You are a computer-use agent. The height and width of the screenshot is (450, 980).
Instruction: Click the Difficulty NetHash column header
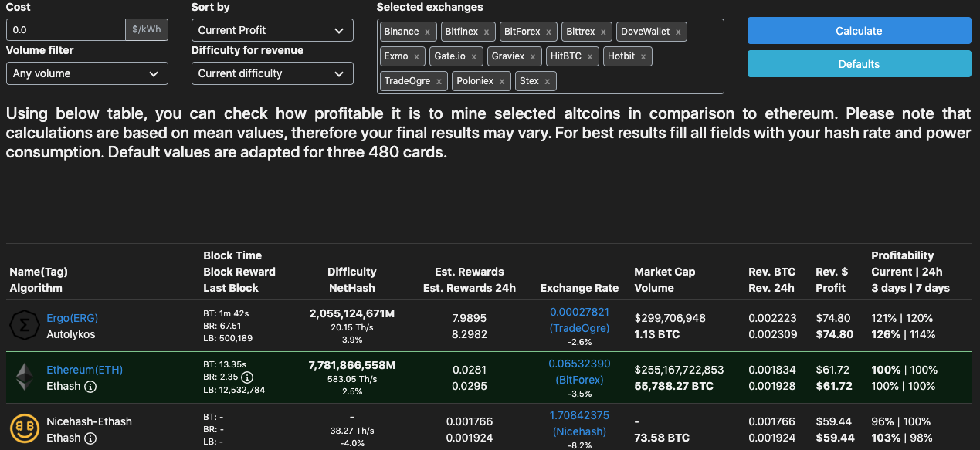351,279
